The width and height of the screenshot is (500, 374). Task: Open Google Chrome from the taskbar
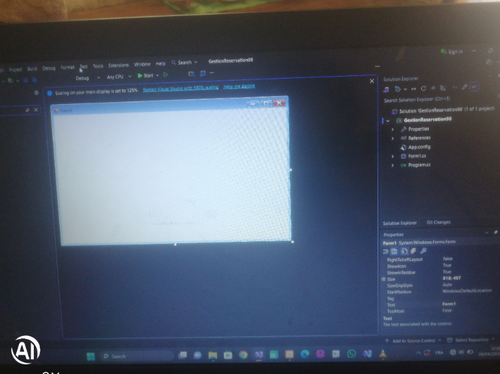tap(243, 355)
